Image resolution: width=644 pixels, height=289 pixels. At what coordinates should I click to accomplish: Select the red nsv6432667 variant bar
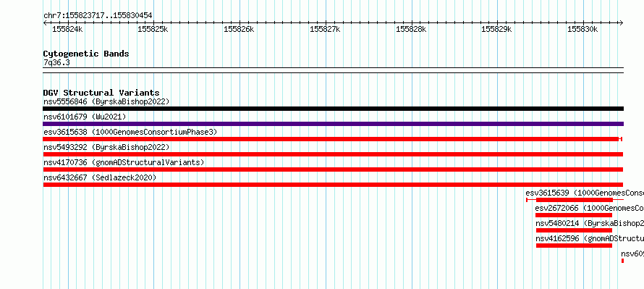coord(333,185)
